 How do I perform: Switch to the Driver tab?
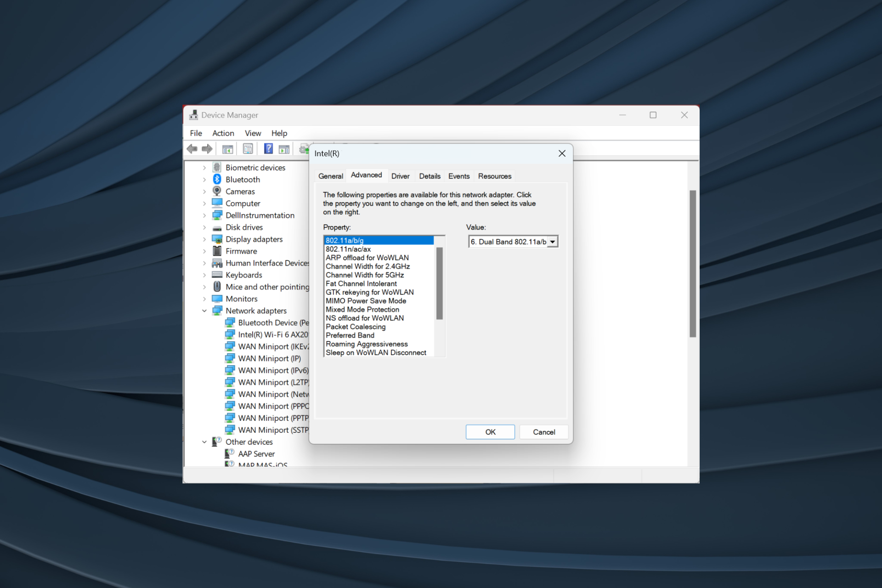(x=400, y=176)
